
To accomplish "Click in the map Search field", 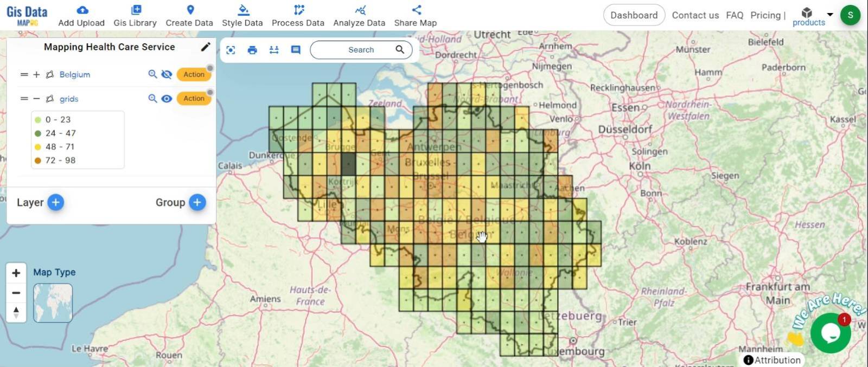I will (361, 50).
